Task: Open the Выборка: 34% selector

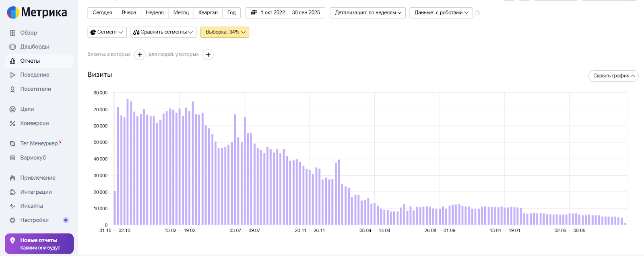Action: (x=225, y=32)
